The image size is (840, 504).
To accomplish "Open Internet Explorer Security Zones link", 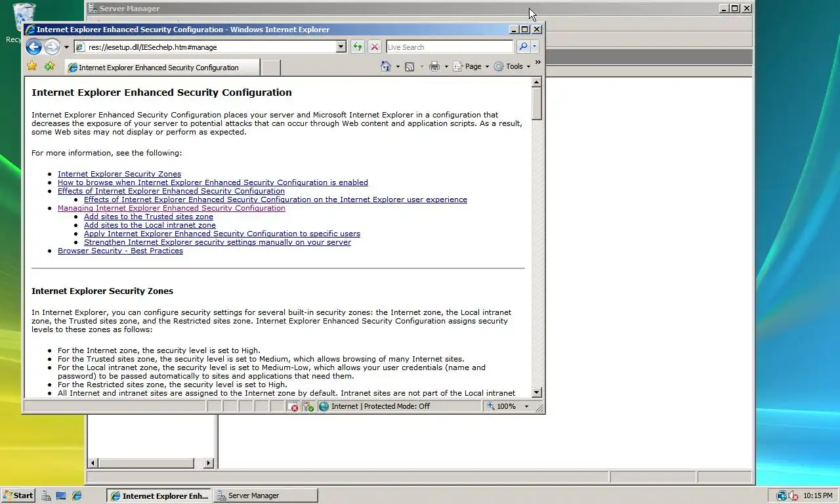I will coord(119,174).
